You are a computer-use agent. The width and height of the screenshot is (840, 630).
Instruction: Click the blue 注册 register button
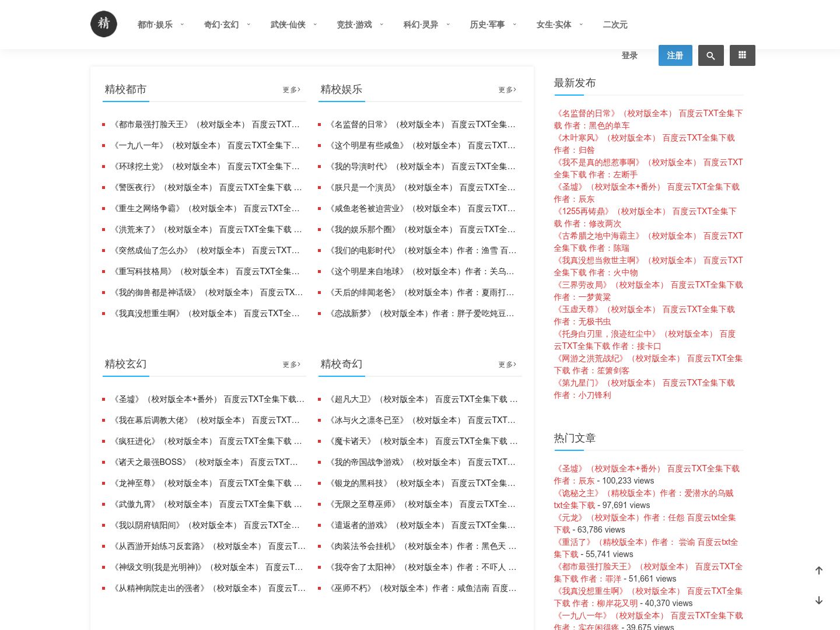[x=675, y=55]
